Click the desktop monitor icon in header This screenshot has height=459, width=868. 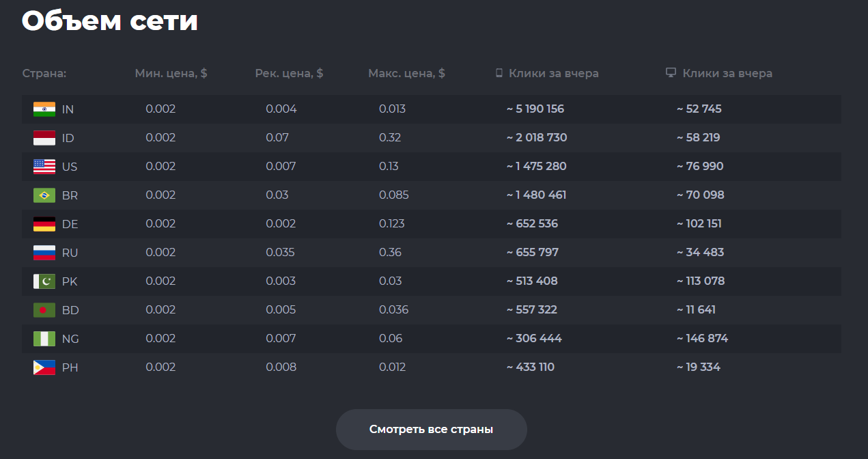tap(671, 73)
